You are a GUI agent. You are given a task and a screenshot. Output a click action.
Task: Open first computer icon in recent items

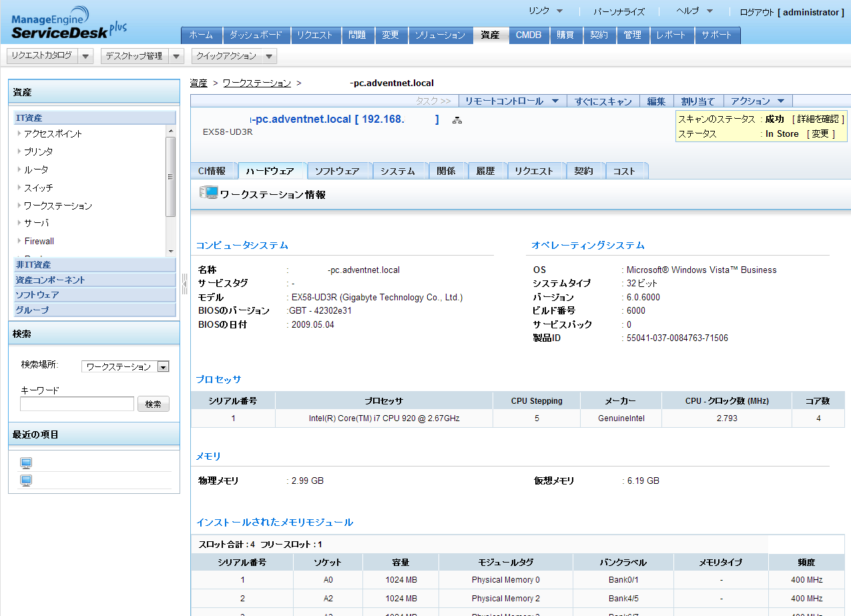point(27,463)
